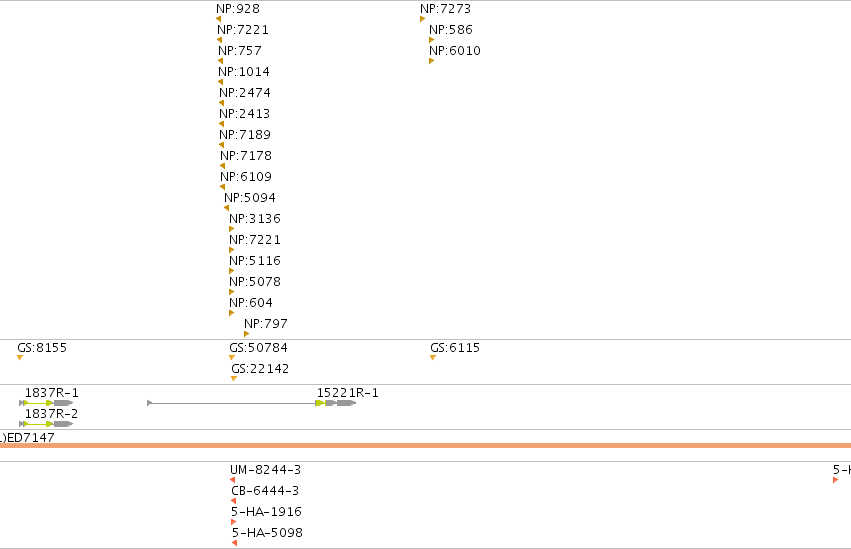Select the NP:2413 label
Screen dimensions: 851x549
click(245, 114)
